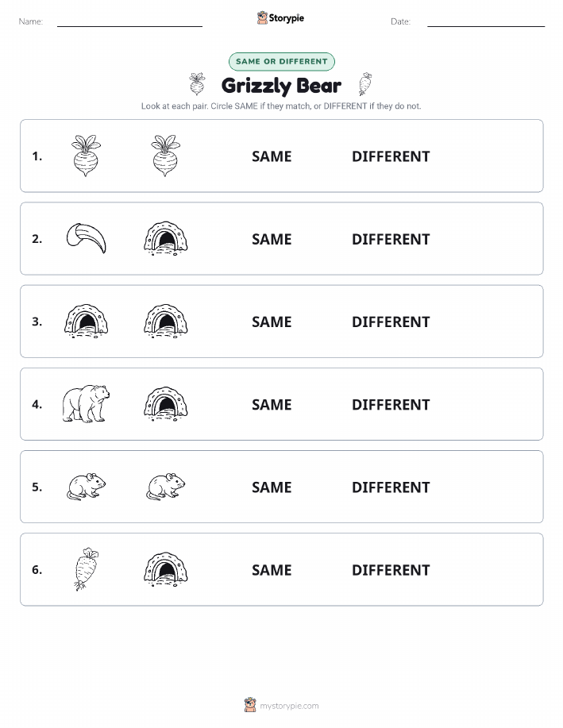Image resolution: width=563 pixels, height=728 pixels.
Task: Click the claw icon in row 2
Action: (x=87, y=239)
